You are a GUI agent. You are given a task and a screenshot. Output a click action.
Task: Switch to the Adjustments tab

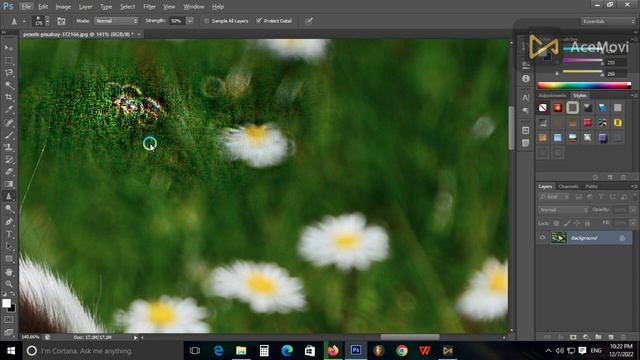pyautogui.click(x=552, y=96)
